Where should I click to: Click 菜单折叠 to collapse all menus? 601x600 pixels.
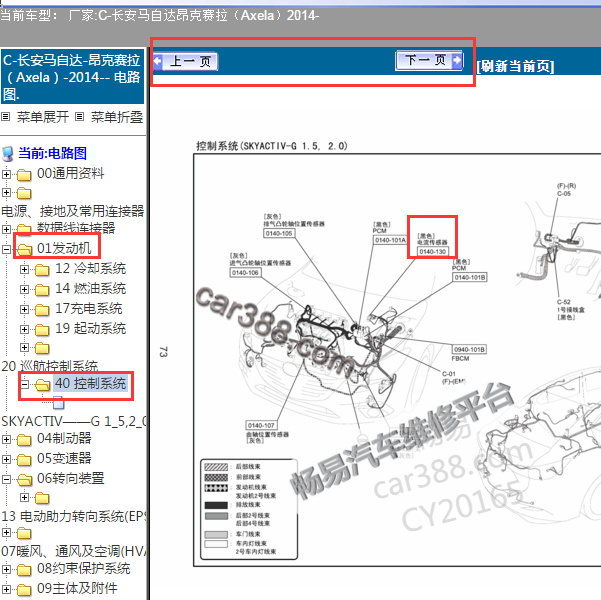[117, 117]
